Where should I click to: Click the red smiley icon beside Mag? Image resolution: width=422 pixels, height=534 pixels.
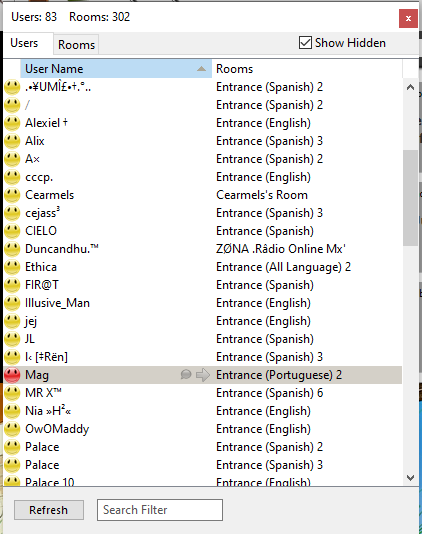pos(12,375)
